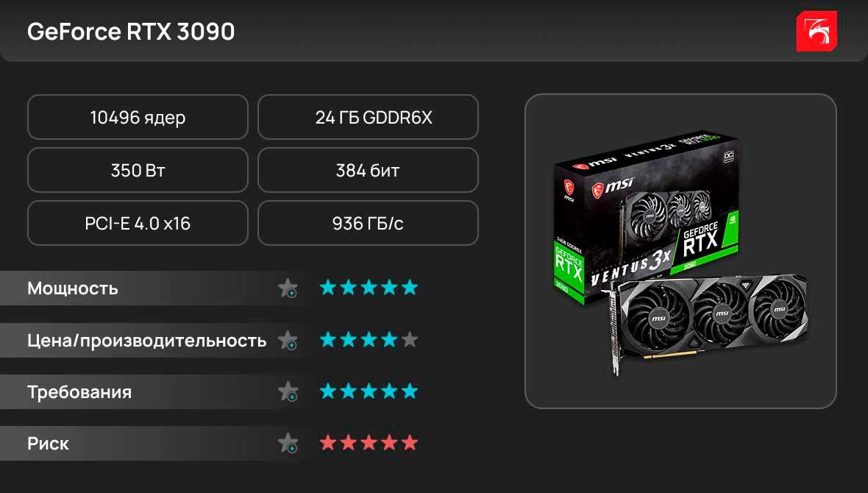
Task: Click the first blue star in Мощность row
Action: 328,288
